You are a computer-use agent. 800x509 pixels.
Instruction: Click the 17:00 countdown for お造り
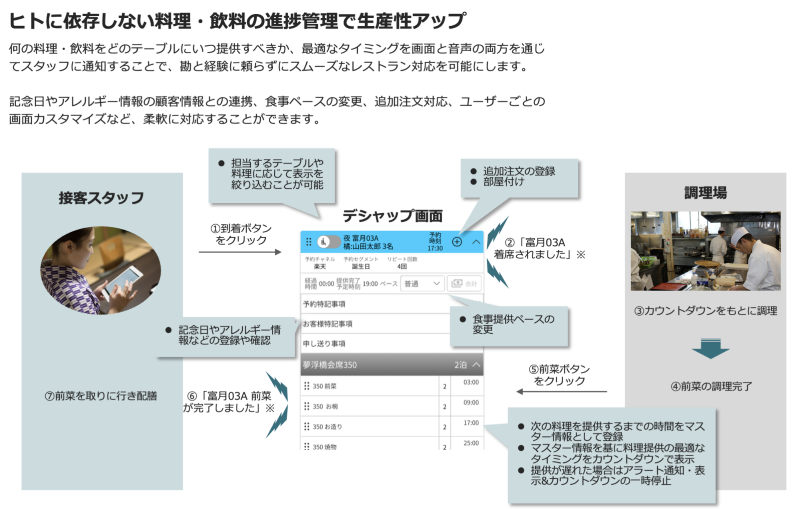[471, 423]
